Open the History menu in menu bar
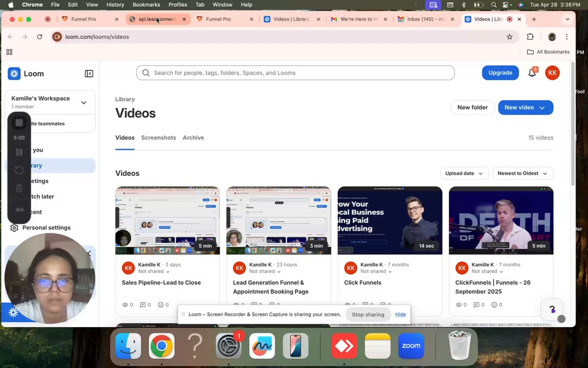The image size is (588, 368). pos(115,5)
